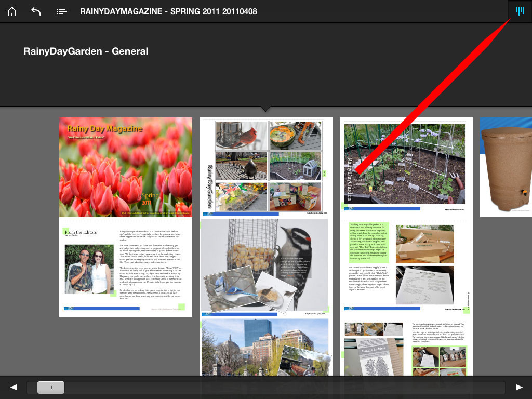The height and width of the screenshot is (399, 532).
Task: Tap the back arrow icon
Action: 36,11
